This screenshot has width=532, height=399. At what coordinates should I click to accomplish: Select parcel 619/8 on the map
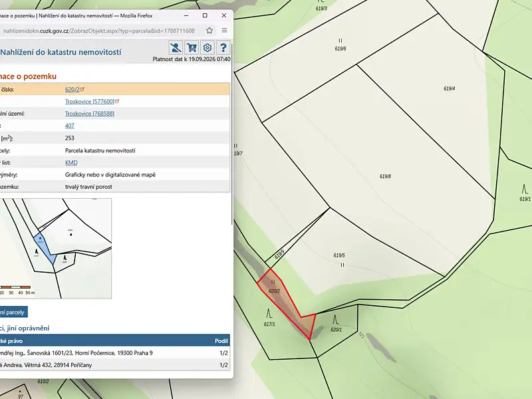385,176
